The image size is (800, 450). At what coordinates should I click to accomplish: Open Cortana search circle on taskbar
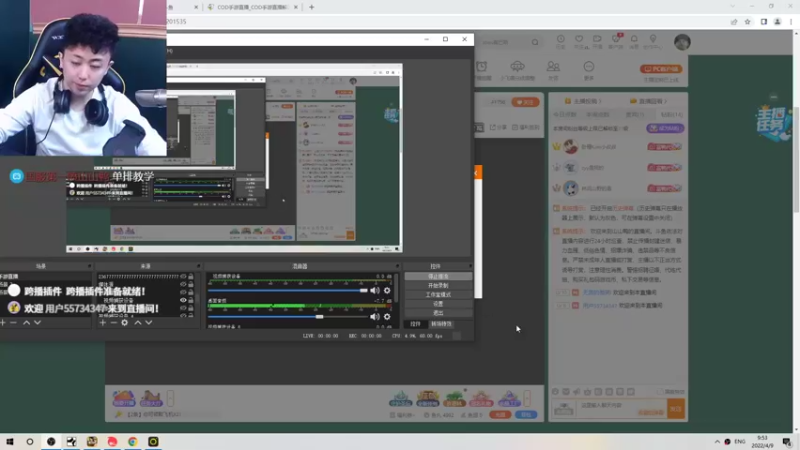(30, 441)
